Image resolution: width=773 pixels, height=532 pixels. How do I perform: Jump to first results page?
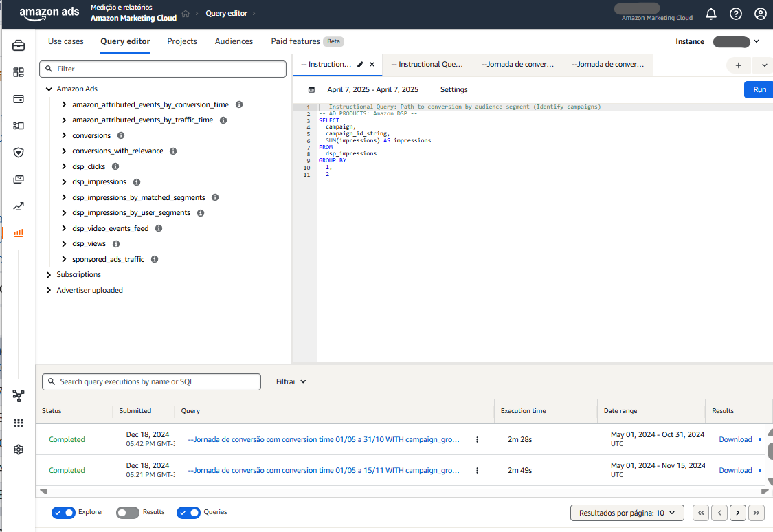point(701,513)
